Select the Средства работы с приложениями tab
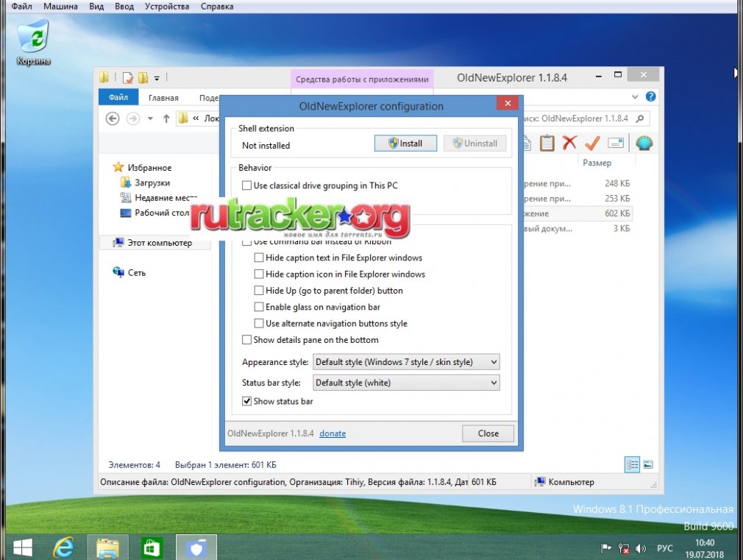Image resolution: width=743 pixels, height=560 pixels. tap(362, 79)
